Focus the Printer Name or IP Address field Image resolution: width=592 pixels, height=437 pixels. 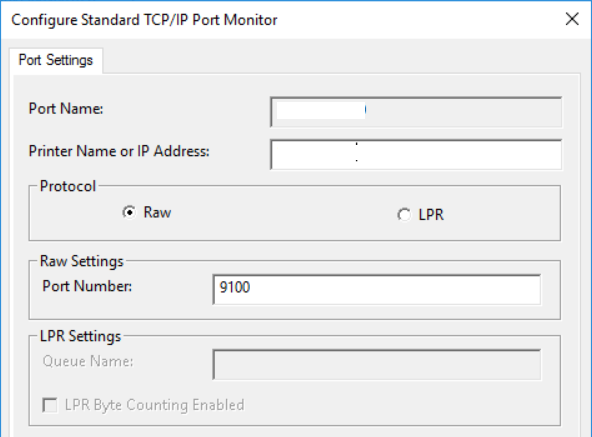pyautogui.click(x=416, y=154)
